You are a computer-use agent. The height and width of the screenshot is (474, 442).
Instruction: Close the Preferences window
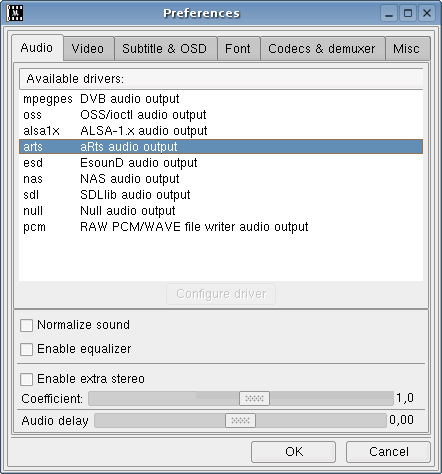(x=427, y=13)
